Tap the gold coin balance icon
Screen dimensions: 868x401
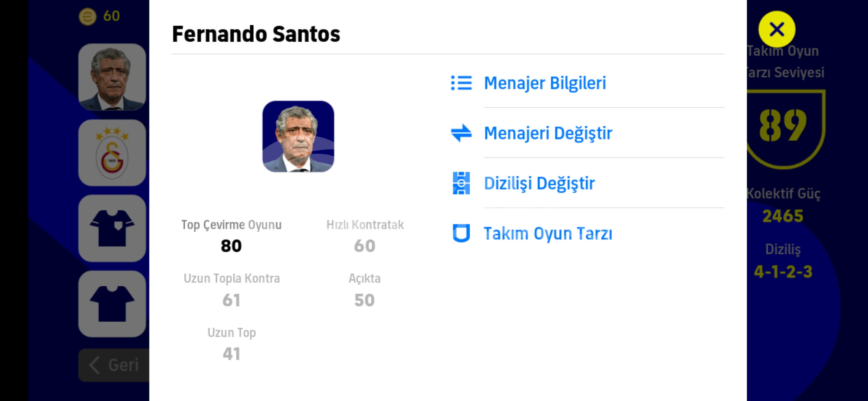[88, 16]
